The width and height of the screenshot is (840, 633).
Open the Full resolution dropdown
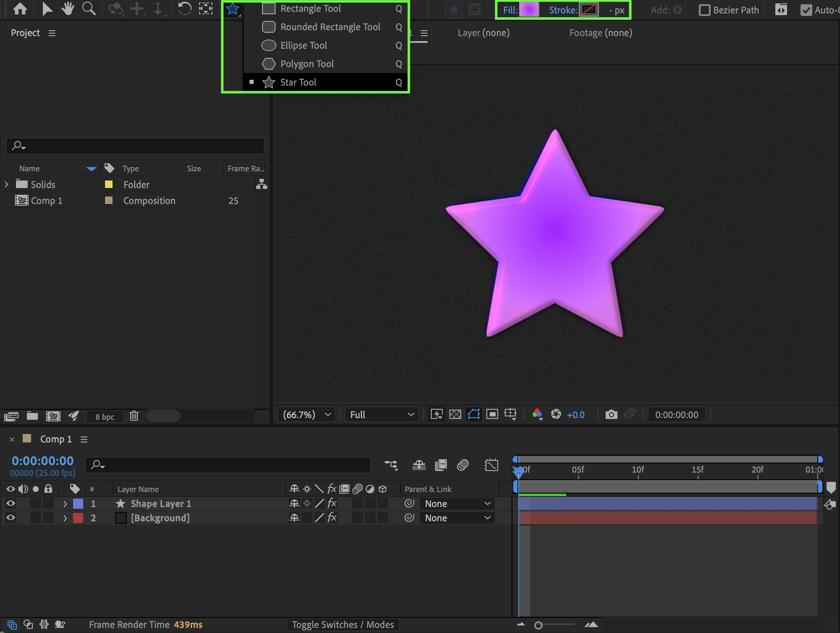[x=381, y=415]
